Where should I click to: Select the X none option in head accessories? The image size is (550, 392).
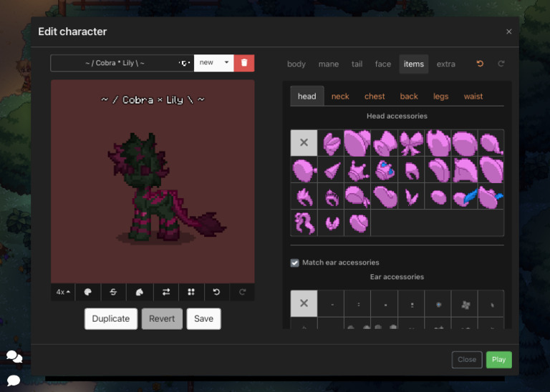point(304,142)
